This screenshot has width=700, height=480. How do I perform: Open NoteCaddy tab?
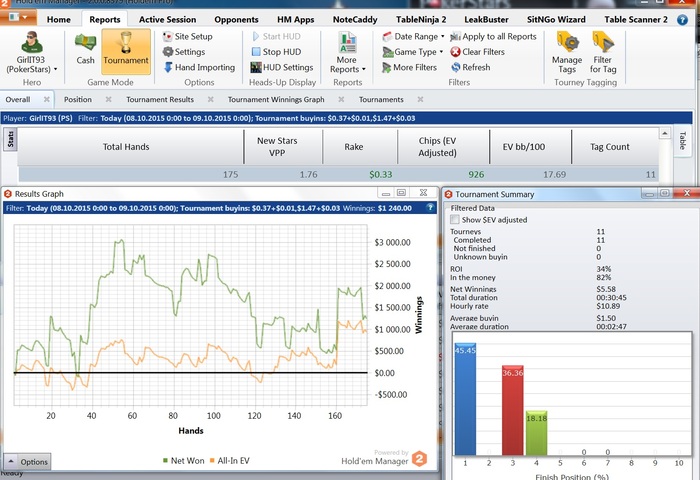click(355, 20)
